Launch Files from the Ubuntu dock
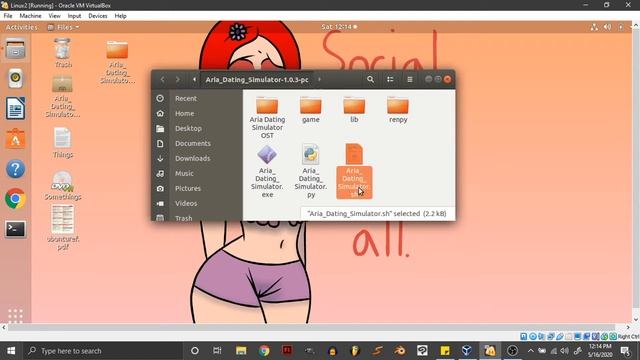Viewport: 640px width, 360px height. pyautogui.click(x=16, y=49)
